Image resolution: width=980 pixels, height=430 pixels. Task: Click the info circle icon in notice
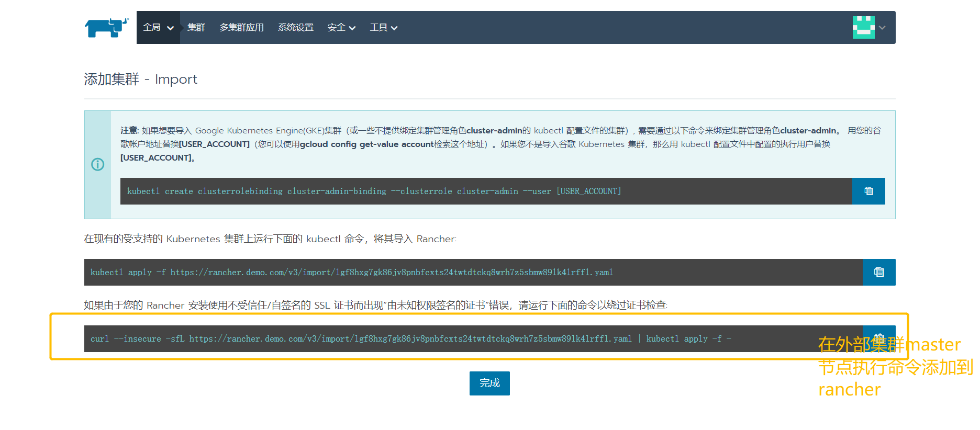(x=98, y=164)
